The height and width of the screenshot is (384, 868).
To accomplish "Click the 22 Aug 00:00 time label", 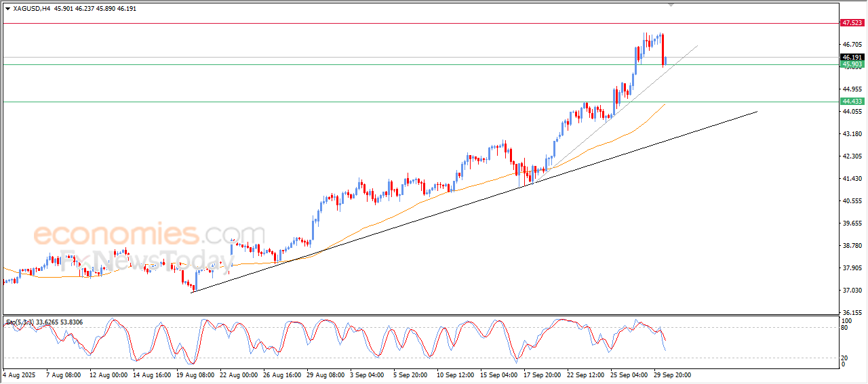I will (238, 374).
